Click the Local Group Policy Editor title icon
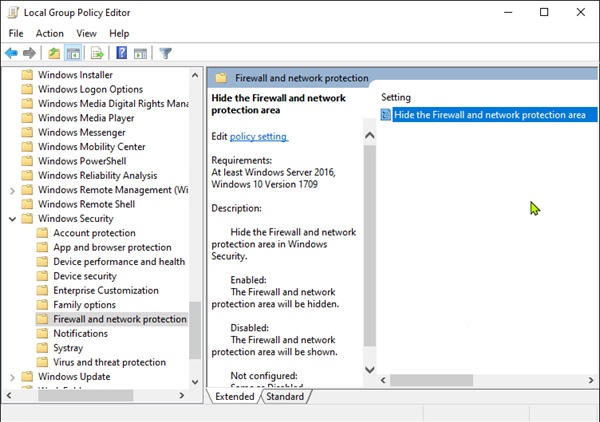Image resolution: width=600 pixels, height=422 pixels. tap(13, 12)
